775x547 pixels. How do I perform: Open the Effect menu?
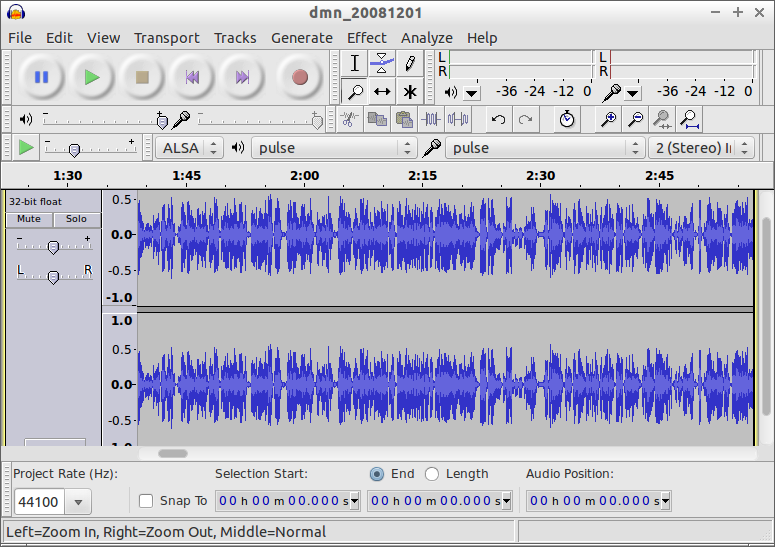[x=366, y=38]
